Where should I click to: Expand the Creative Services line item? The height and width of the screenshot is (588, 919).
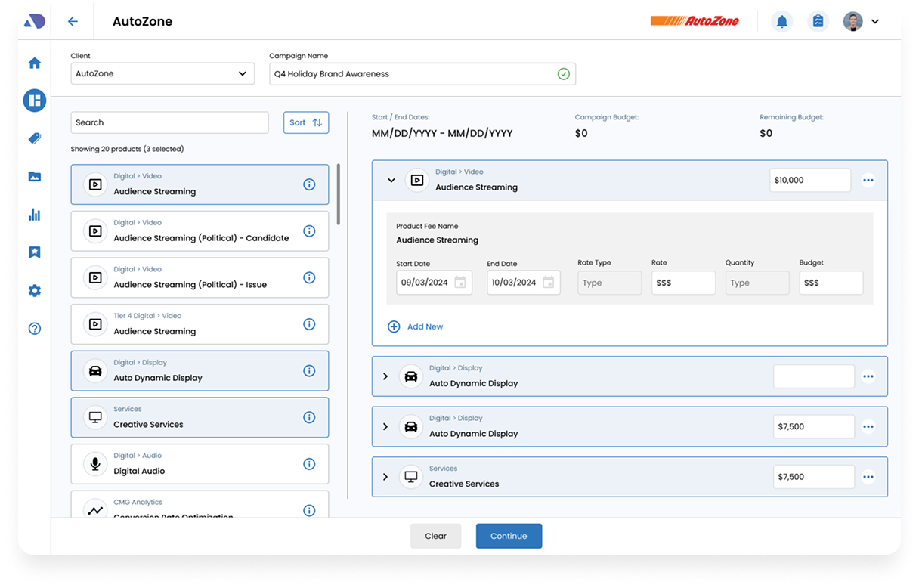click(385, 477)
